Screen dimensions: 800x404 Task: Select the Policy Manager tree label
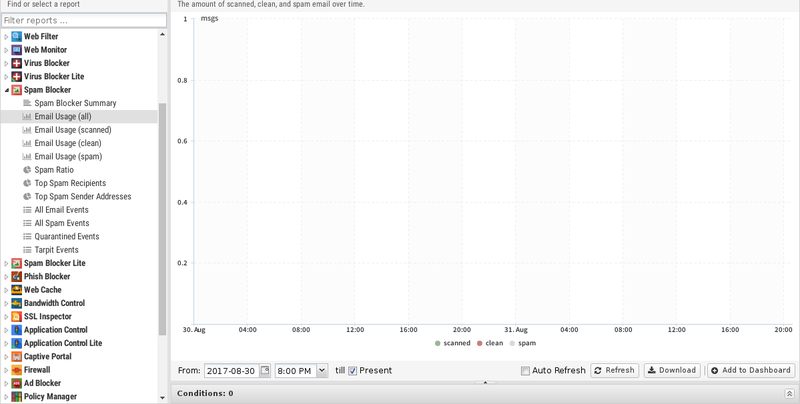pyautogui.click(x=50, y=396)
